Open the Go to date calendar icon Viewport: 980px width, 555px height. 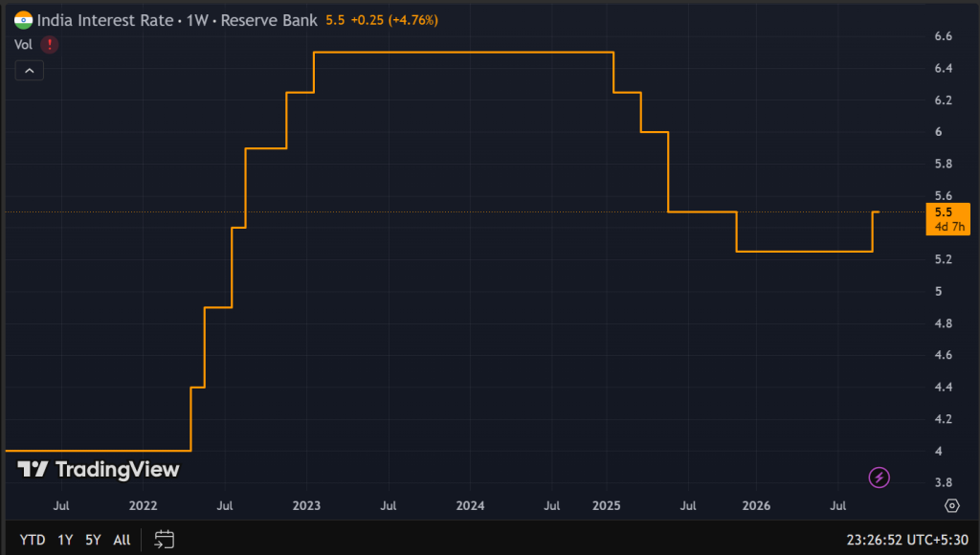coord(164,540)
